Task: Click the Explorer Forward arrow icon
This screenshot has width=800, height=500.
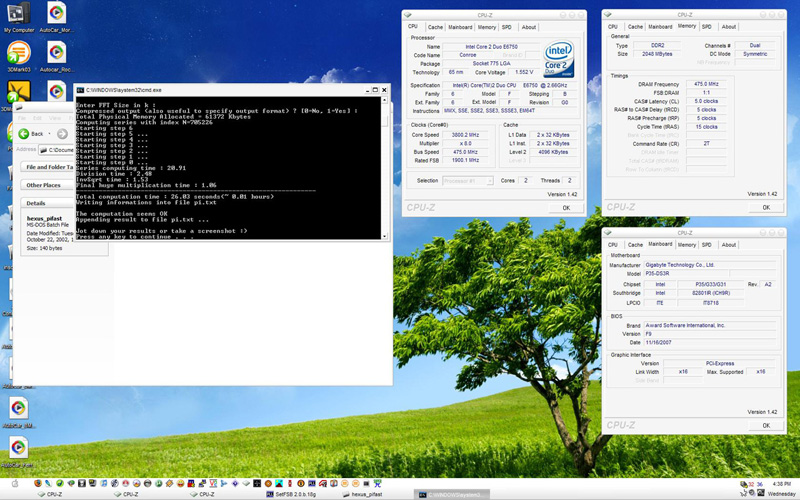Action: click(62, 134)
